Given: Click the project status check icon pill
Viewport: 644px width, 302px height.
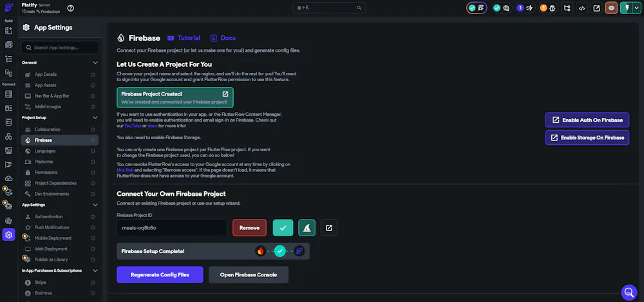Looking at the screenshot, I should (477, 8).
